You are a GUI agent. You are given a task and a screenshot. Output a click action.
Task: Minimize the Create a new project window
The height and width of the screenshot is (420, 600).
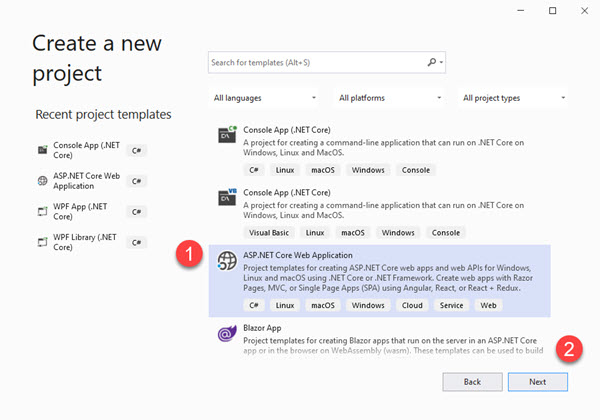coord(520,11)
